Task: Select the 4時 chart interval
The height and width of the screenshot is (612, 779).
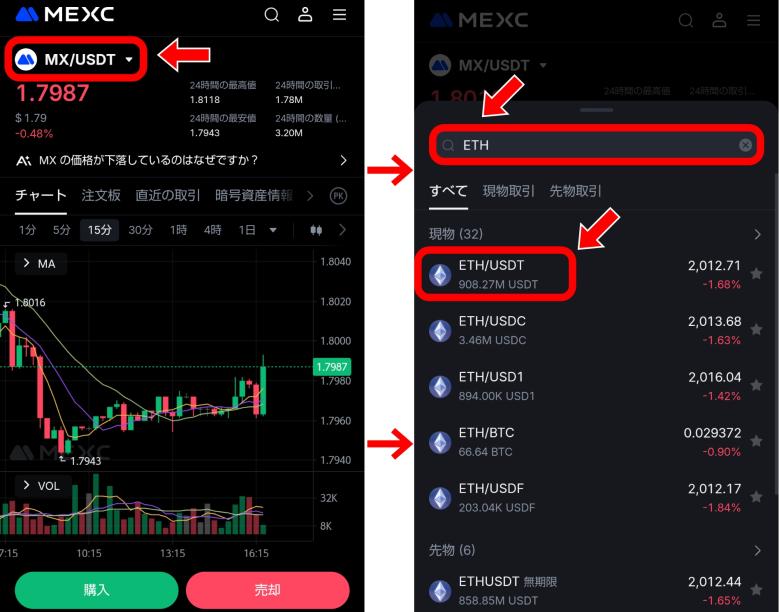Action: click(213, 230)
